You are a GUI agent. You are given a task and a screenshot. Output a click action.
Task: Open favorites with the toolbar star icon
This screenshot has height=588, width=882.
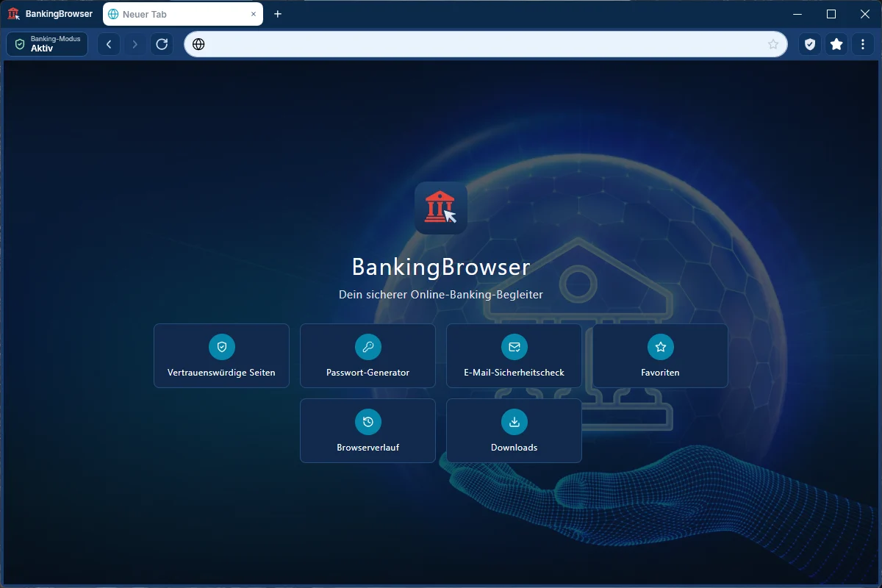coord(836,44)
